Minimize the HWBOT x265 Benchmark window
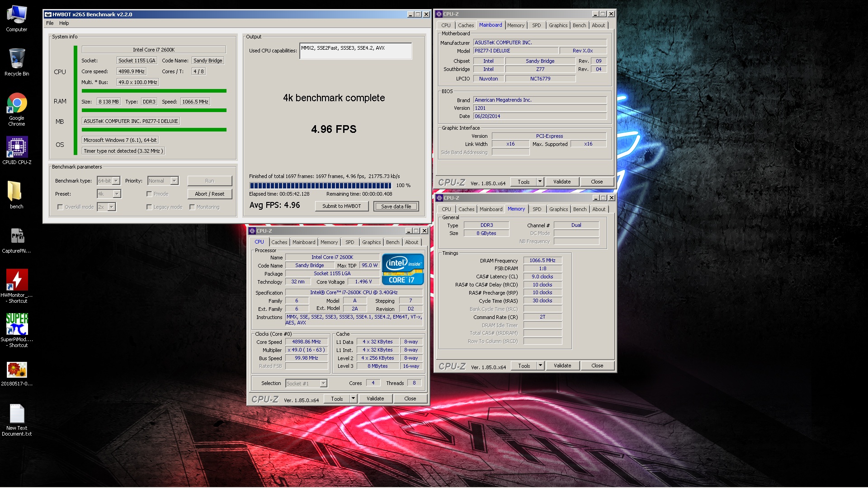 click(410, 14)
